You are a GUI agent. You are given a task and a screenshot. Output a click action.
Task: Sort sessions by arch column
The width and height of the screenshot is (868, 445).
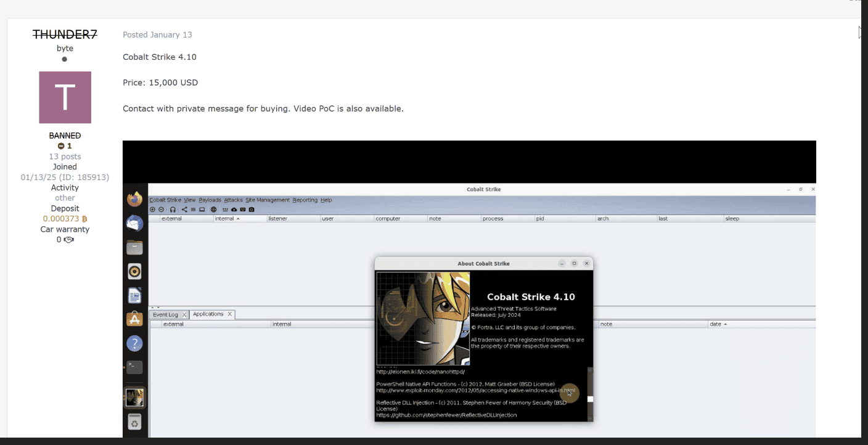click(626, 219)
